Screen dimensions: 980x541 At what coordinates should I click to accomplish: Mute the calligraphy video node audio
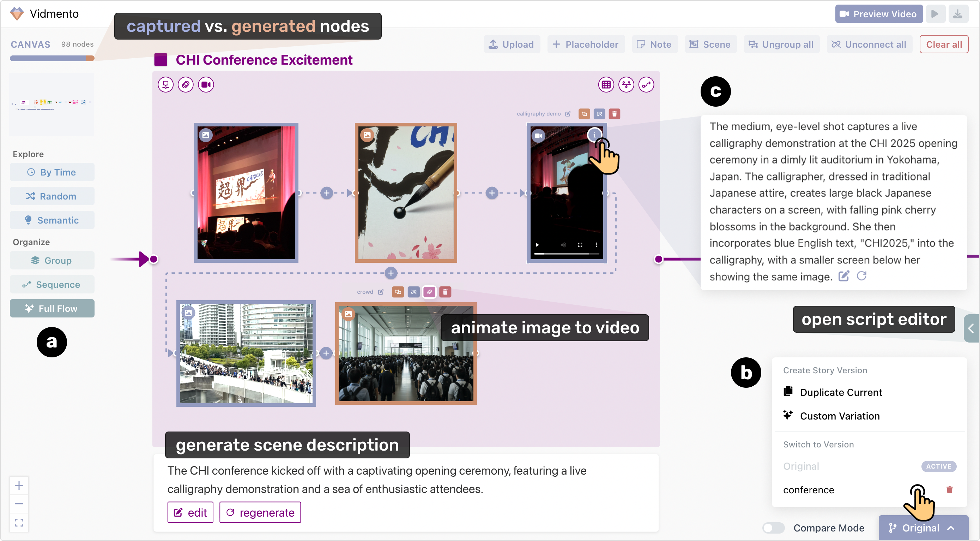563,245
